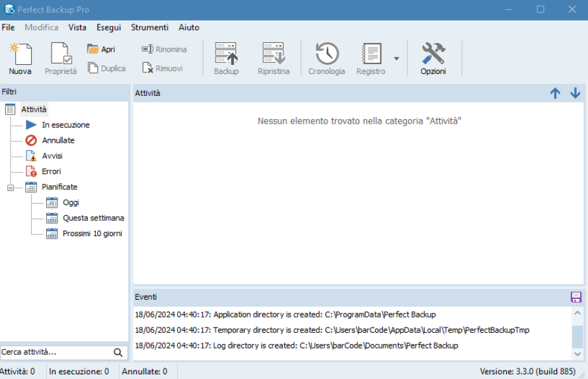Select the Prossimi 10 giorni filter label

tap(92, 233)
